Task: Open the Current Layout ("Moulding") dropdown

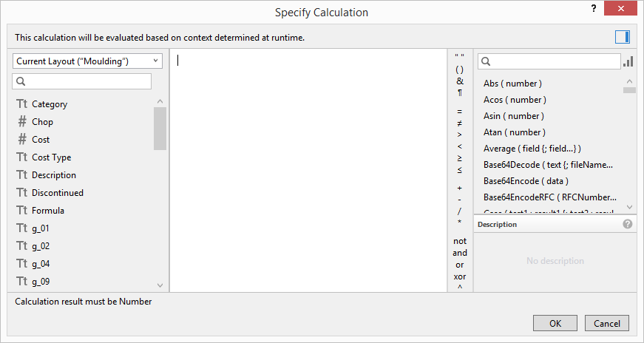Action: [x=87, y=61]
